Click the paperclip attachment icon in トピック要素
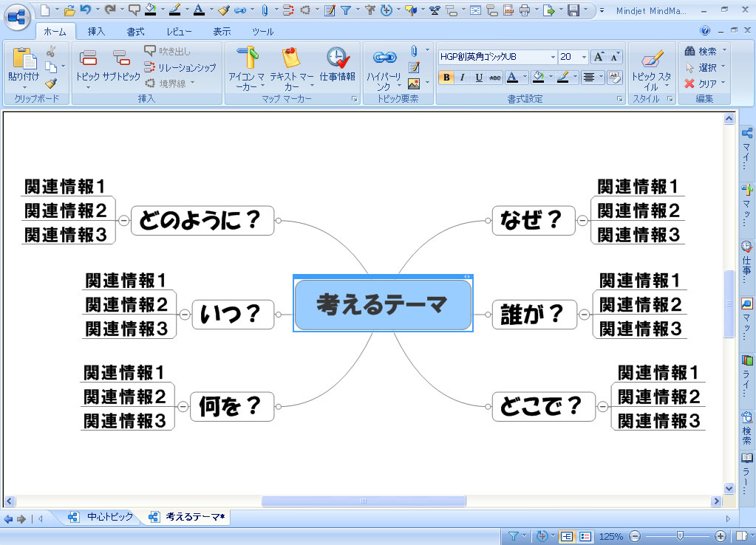 414,51
